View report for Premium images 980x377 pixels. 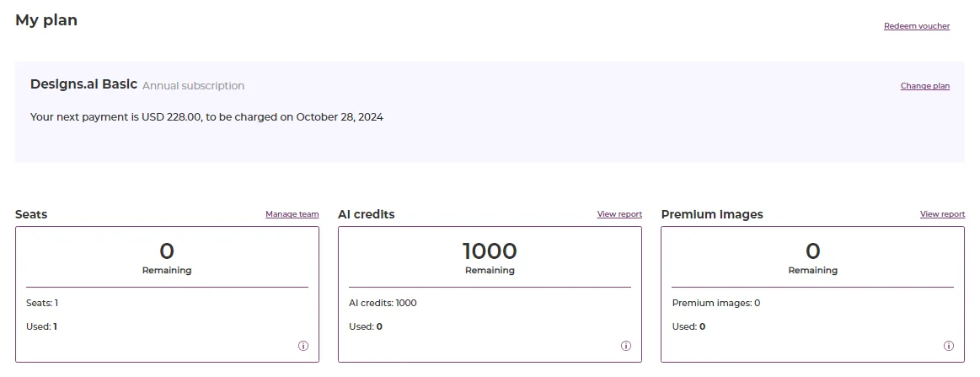942,214
